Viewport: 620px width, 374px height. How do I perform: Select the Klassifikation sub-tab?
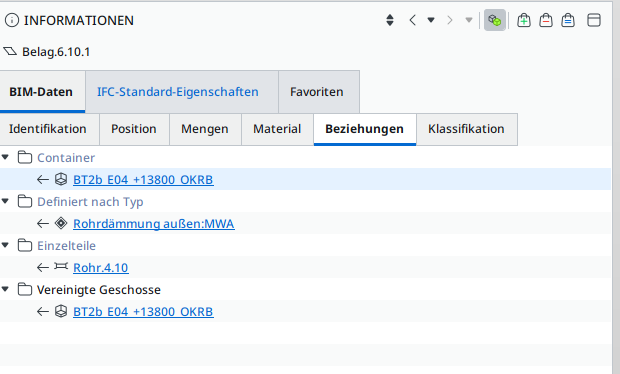pyautogui.click(x=466, y=129)
